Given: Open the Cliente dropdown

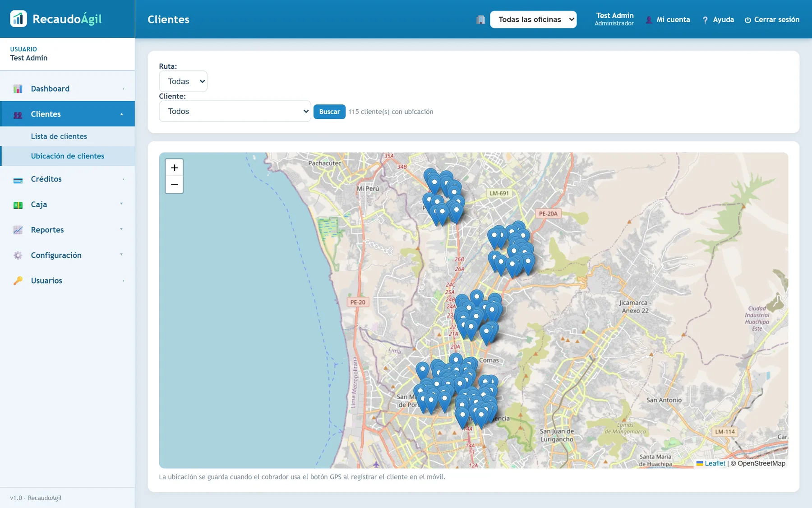Looking at the screenshot, I should pos(235,111).
